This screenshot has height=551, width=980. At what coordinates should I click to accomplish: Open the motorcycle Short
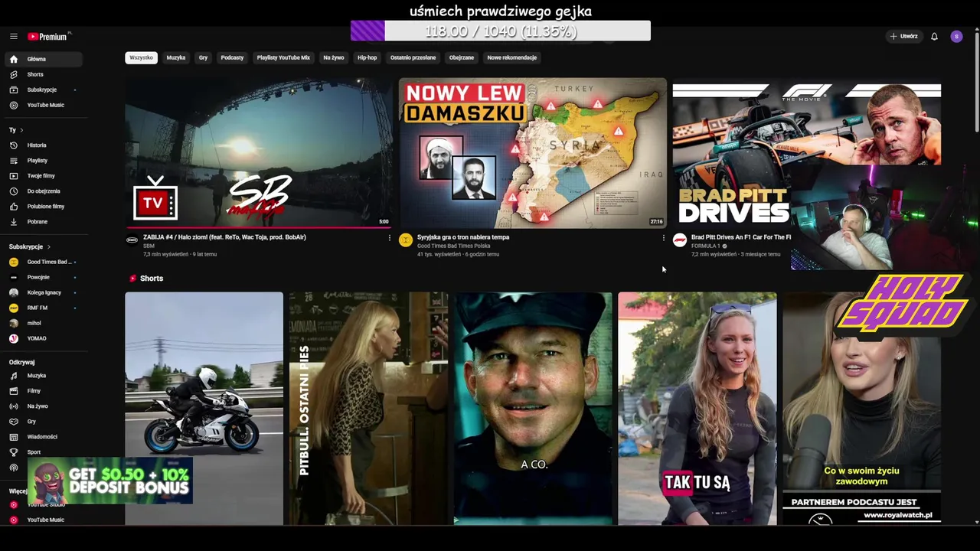pyautogui.click(x=204, y=409)
